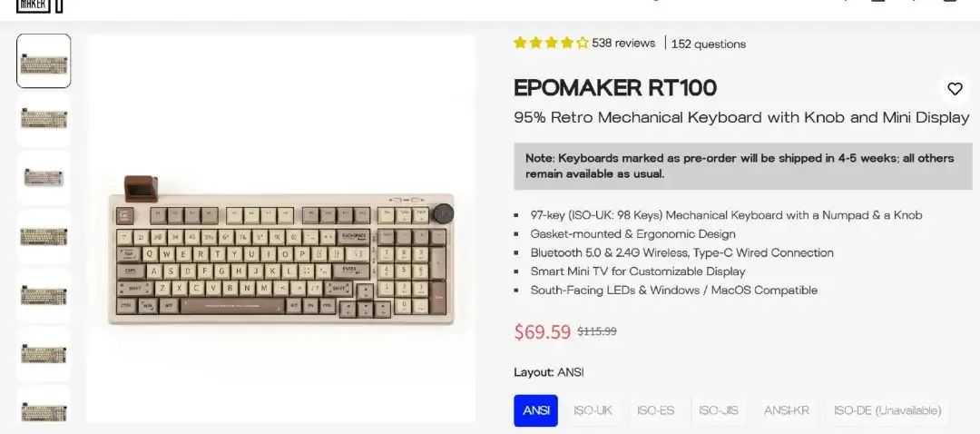Open the fourth gallery thumbnail

[x=44, y=237]
